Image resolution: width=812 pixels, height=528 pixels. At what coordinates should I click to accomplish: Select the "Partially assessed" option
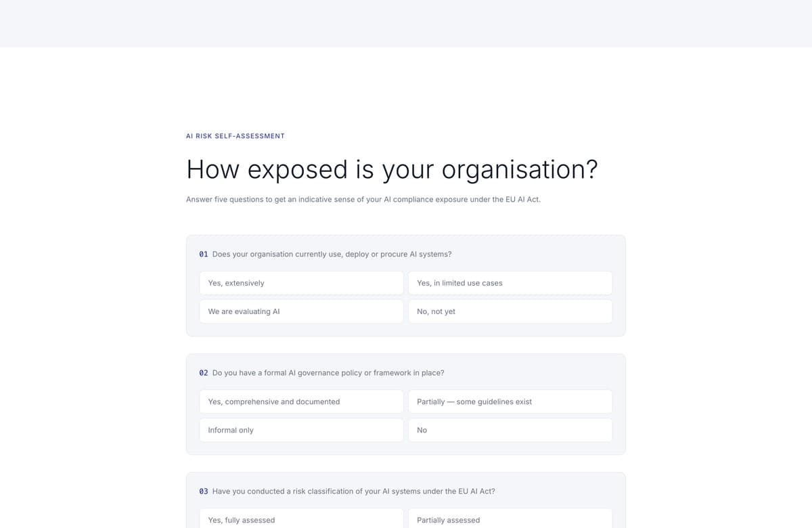[510, 519]
